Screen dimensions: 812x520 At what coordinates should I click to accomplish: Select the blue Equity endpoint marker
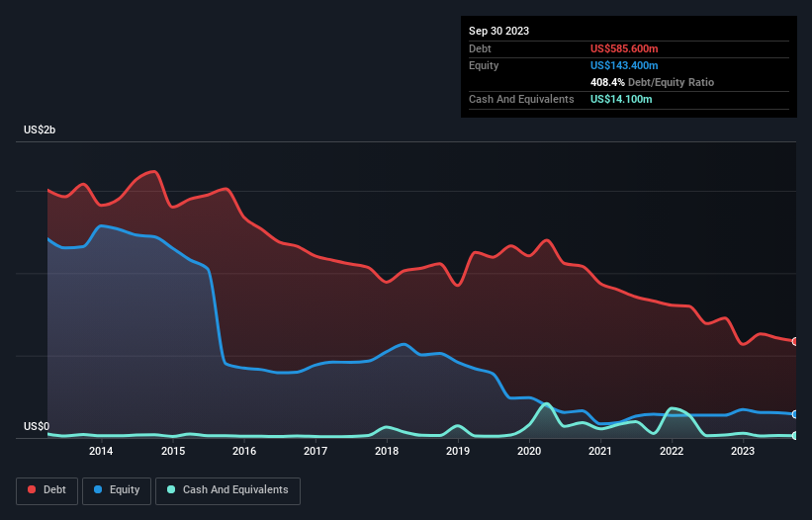[795, 414]
